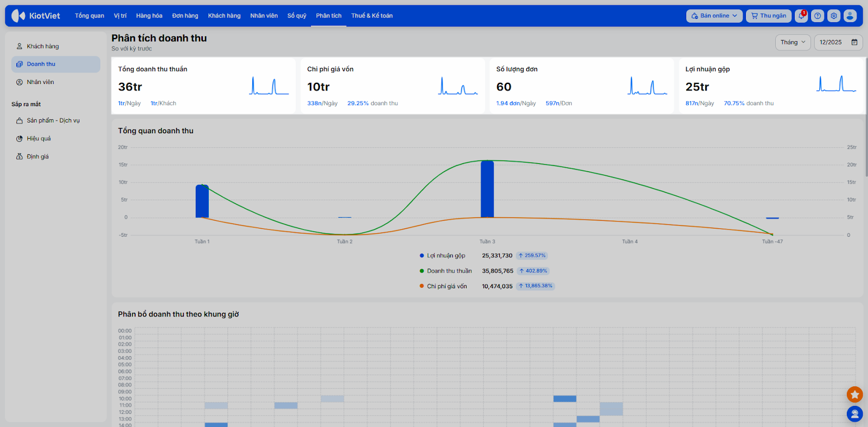Open the Bán online dropdown
Viewport: 868px width, 427px height.
point(714,16)
